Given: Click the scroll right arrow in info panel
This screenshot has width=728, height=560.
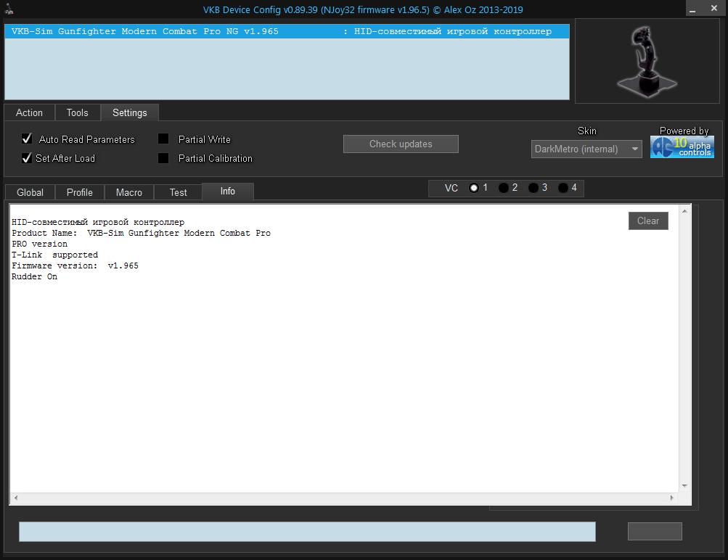Looking at the screenshot, I should click(x=671, y=498).
